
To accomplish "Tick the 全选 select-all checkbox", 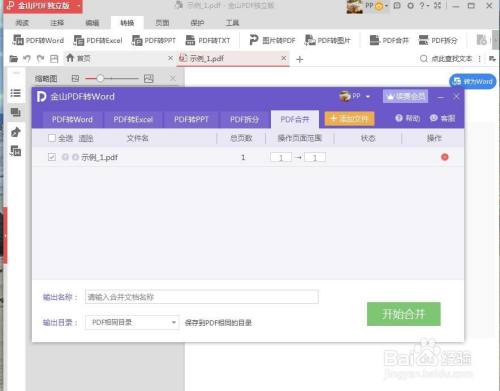I will 52,138.
